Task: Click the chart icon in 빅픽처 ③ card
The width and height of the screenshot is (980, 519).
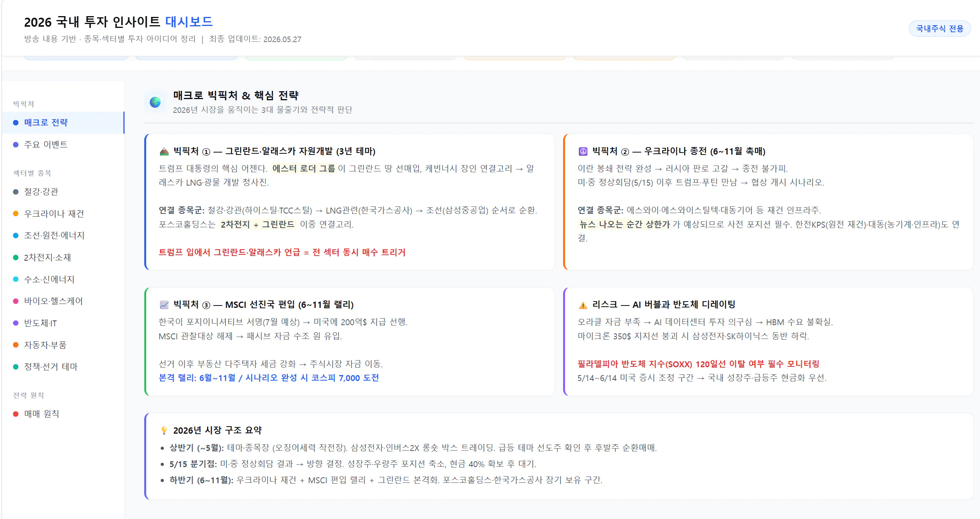Action: (164, 305)
